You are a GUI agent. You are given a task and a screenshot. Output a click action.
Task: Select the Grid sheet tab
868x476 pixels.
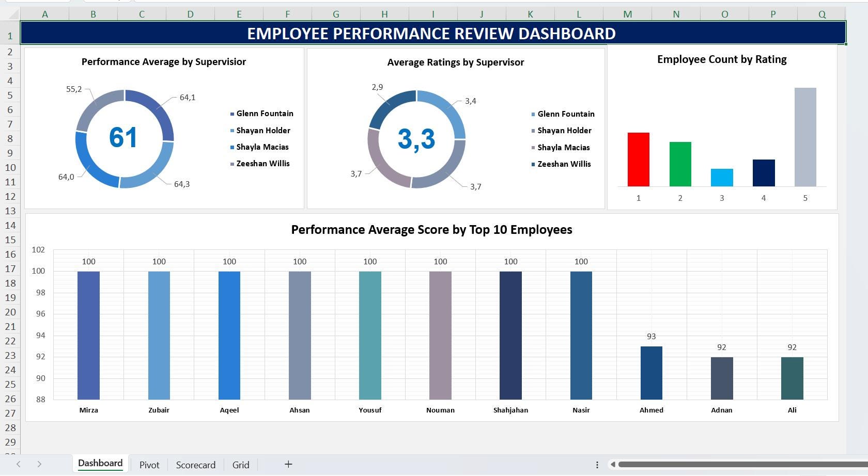240,464
